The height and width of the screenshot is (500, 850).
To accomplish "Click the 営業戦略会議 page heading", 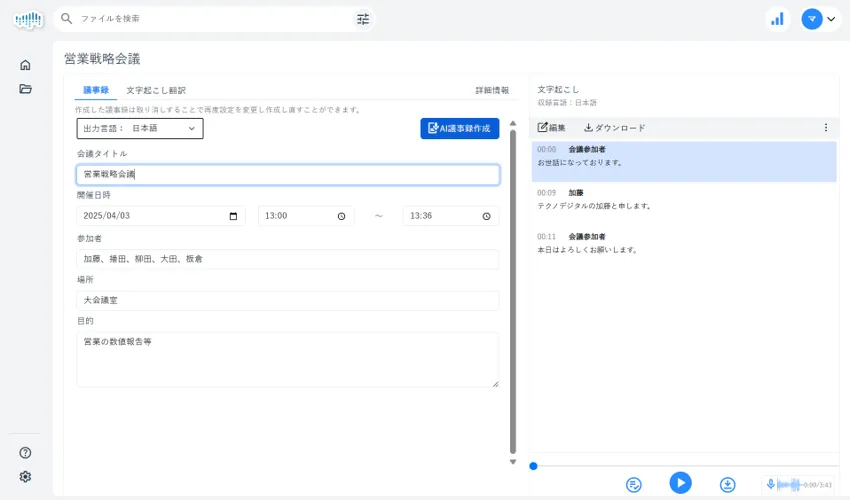I will click(x=102, y=59).
